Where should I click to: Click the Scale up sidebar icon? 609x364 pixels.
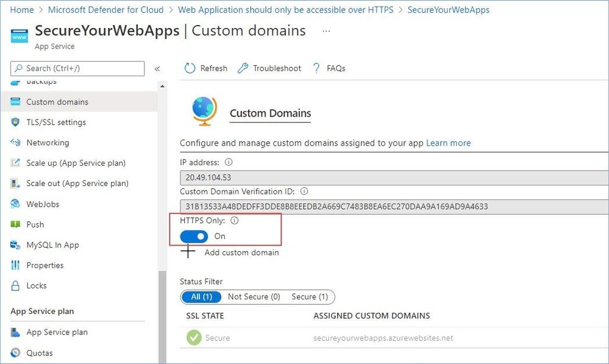coord(15,163)
